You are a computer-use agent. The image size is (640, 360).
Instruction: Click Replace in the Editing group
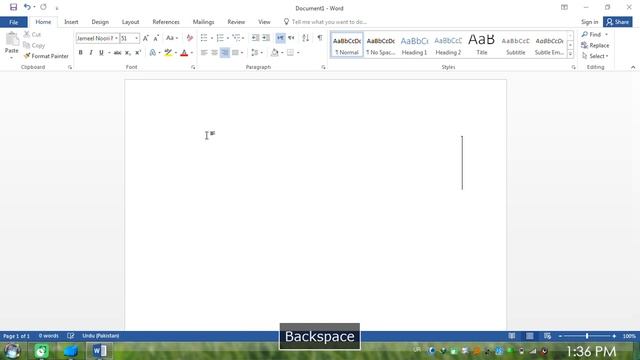click(x=595, y=45)
